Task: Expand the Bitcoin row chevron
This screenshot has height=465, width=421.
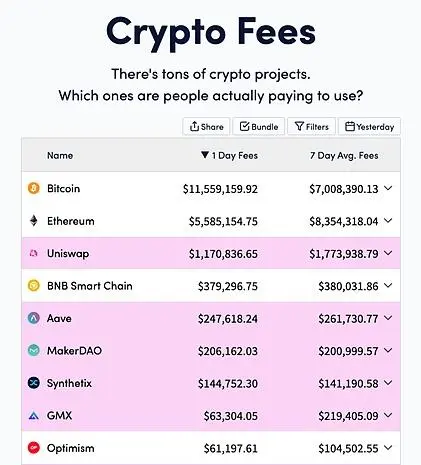Action: point(388,188)
